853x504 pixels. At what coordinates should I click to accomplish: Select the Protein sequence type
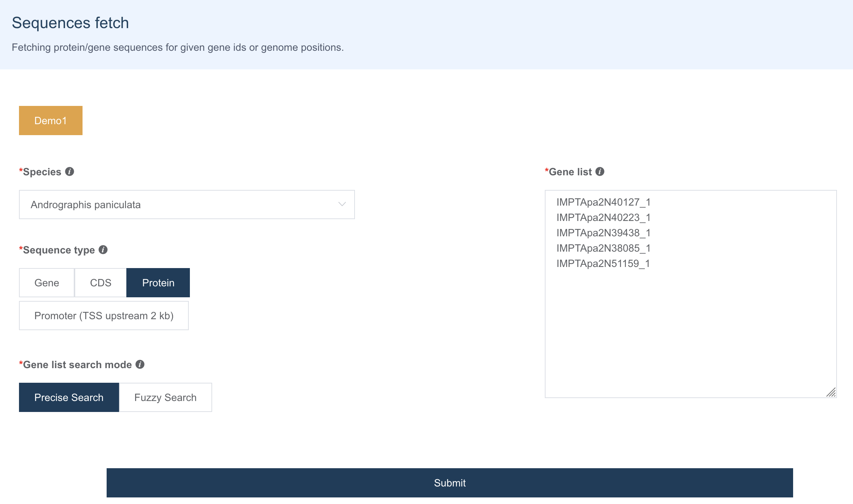(158, 283)
